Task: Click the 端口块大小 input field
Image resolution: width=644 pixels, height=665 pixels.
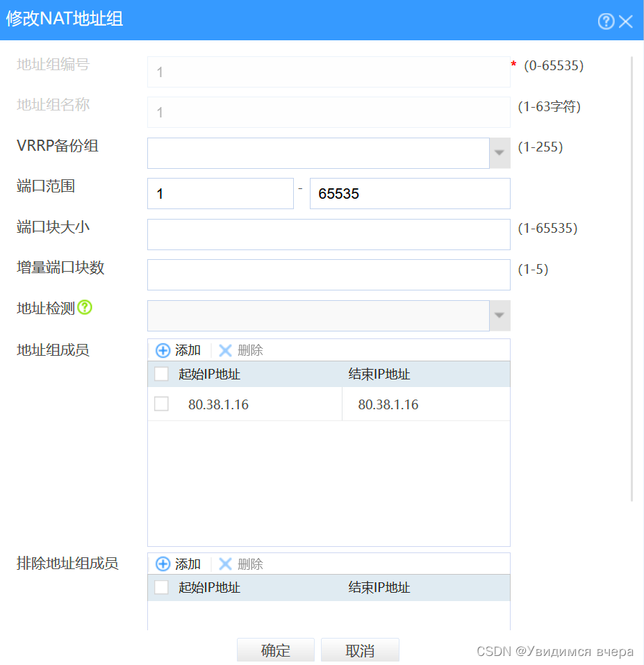Action: click(x=328, y=234)
